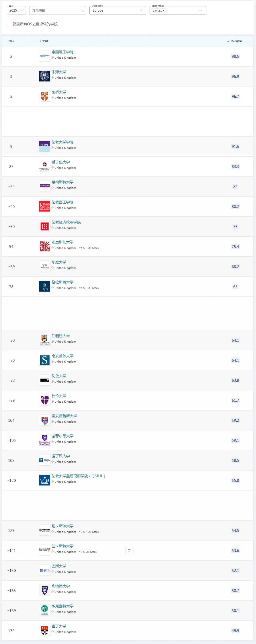The height and width of the screenshot is (644, 256).
Task: Open the 帝国理工学院 university link
Action: click(x=62, y=52)
